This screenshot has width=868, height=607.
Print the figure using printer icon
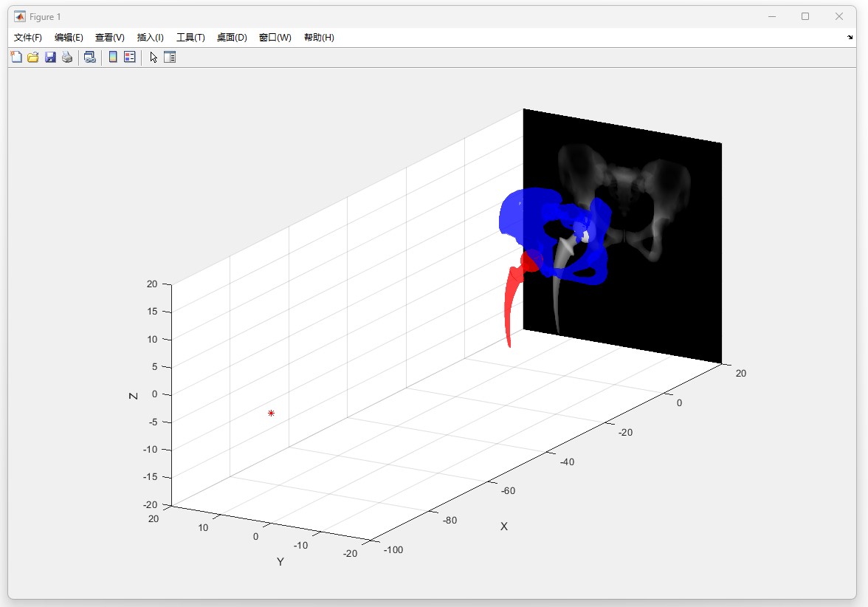click(67, 57)
